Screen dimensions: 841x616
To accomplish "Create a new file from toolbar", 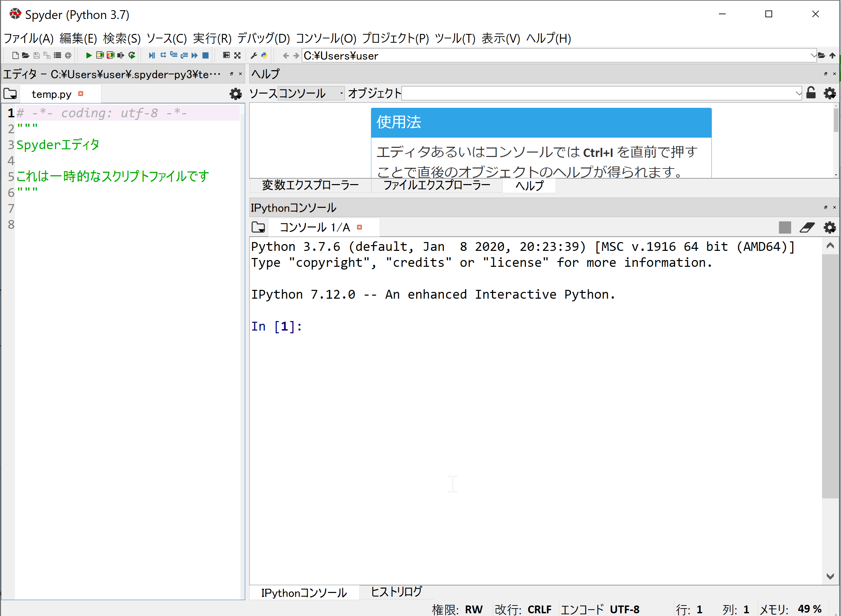I will (15, 56).
